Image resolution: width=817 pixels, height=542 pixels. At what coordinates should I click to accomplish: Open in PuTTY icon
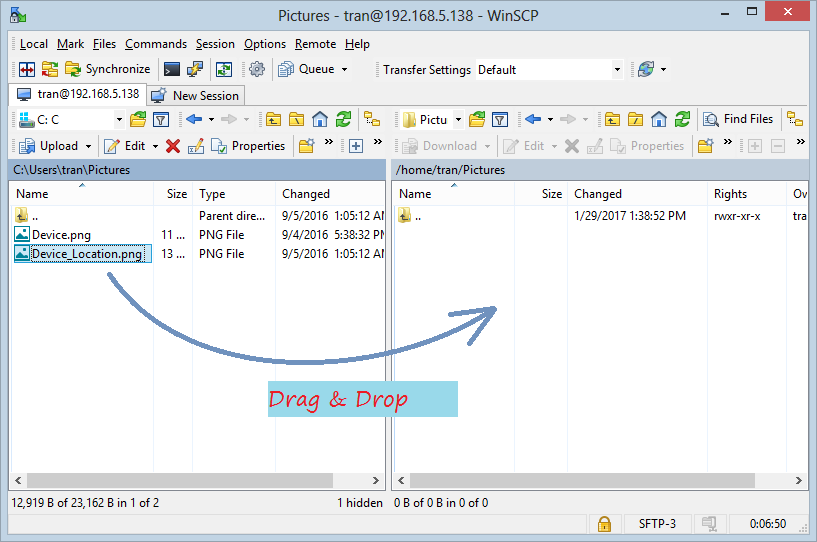195,69
